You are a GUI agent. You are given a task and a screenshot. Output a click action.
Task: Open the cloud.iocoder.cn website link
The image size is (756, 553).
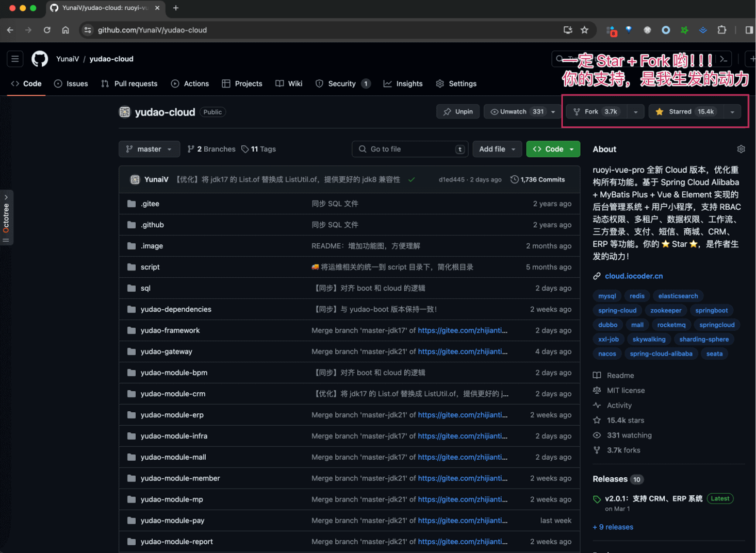(x=633, y=276)
